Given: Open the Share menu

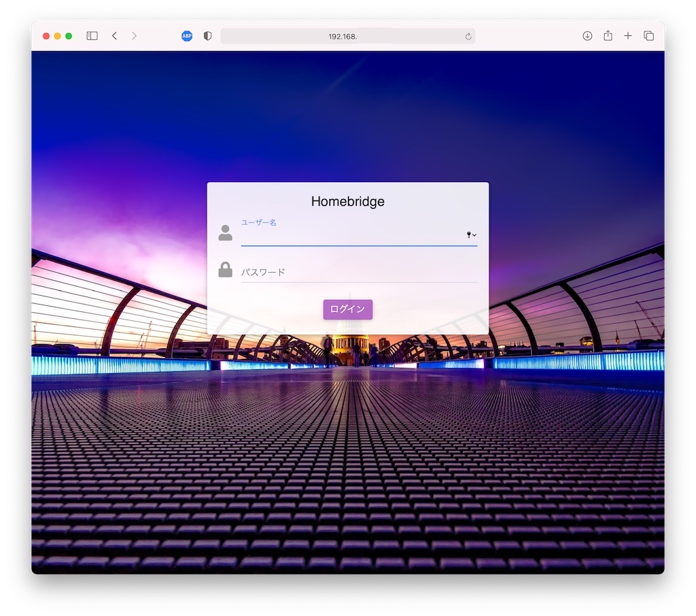Looking at the screenshot, I should (608, 36).
